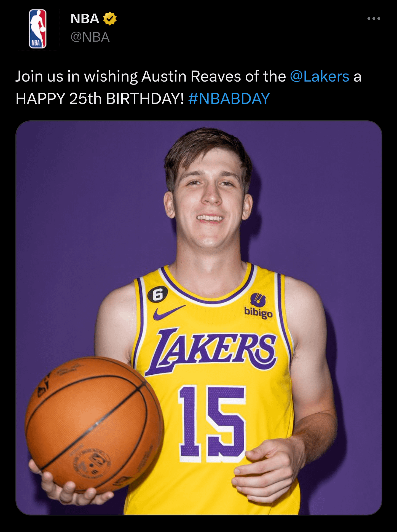
Task: Click the @NBA handle
Action: click(x=90, y=37)
